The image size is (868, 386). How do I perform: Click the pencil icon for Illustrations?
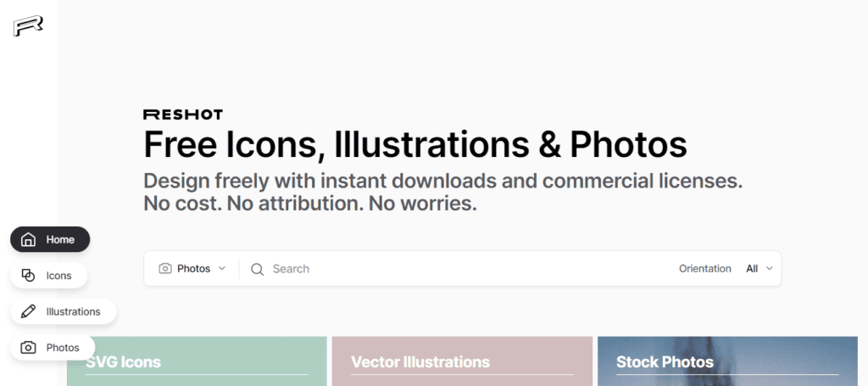(28, 311)
